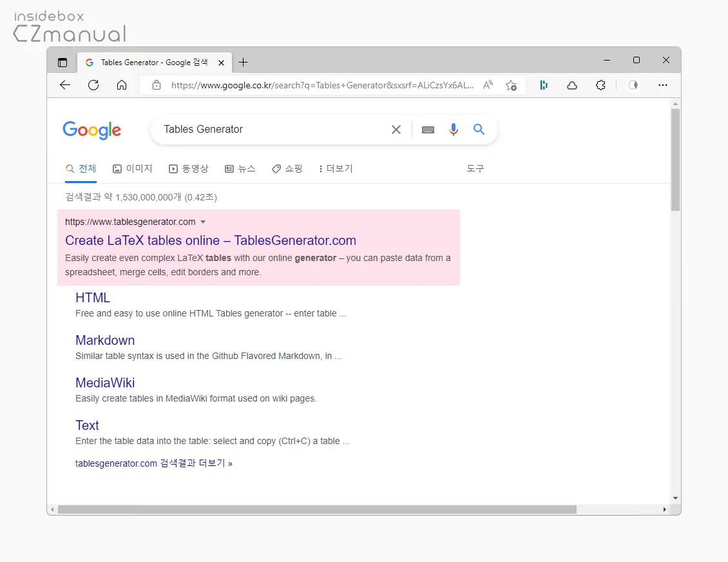This screenshot has height=562, width=728.
Task: Open a new tab with plus button
Action: [243, 63]
